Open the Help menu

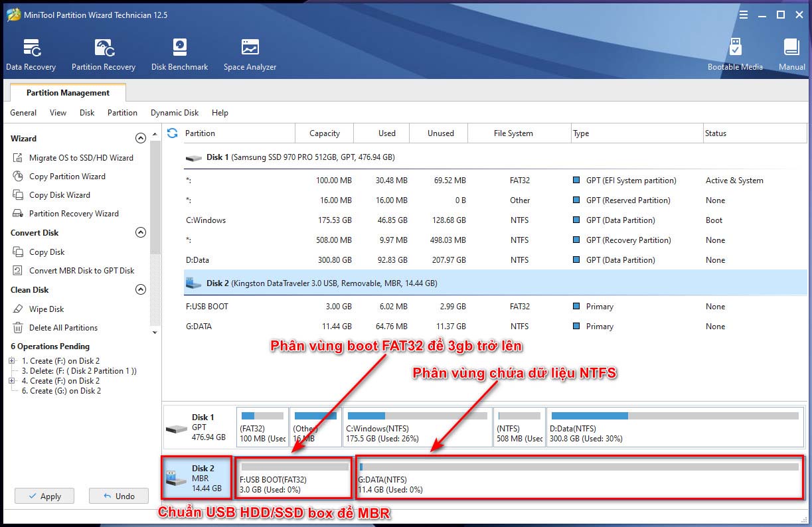(x=220, y=113)
